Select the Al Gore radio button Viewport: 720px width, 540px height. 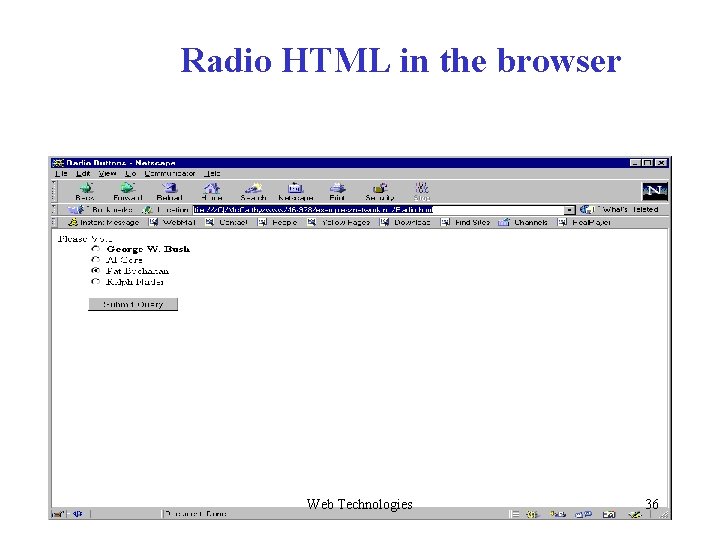point(96,260)
